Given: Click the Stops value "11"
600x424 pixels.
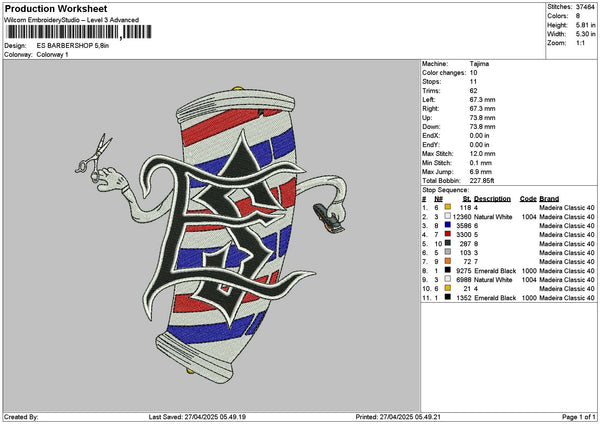Looking at the screenshot, I should pos(473,82).
